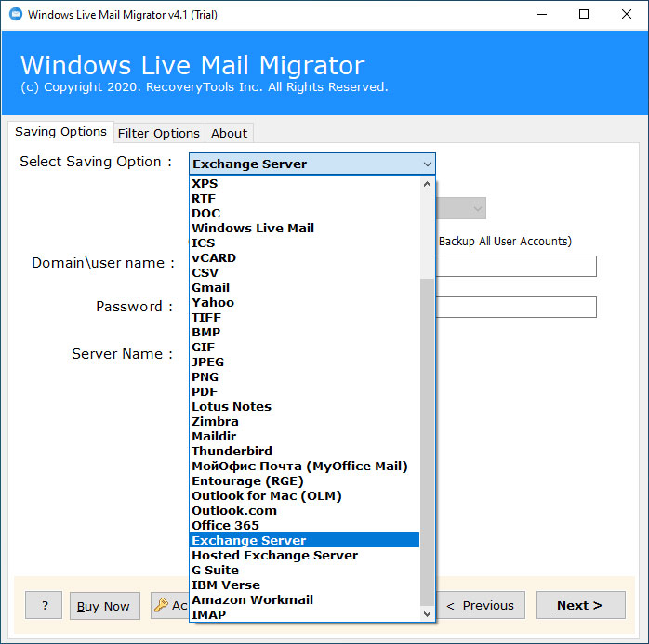Viewport: 649px width, 644px height.
Task: Open the About tab
Action: (x=230, y=134)
